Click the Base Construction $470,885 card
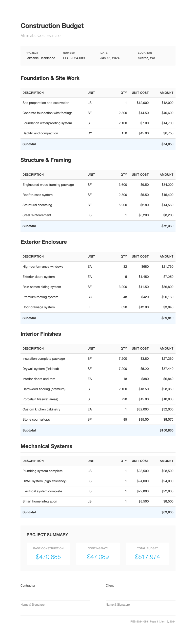 48,554
